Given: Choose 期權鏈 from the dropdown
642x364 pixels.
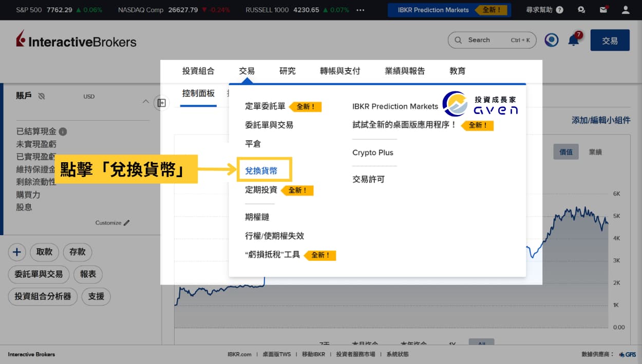Looking at the screenshot, I should tap(257, 217).
